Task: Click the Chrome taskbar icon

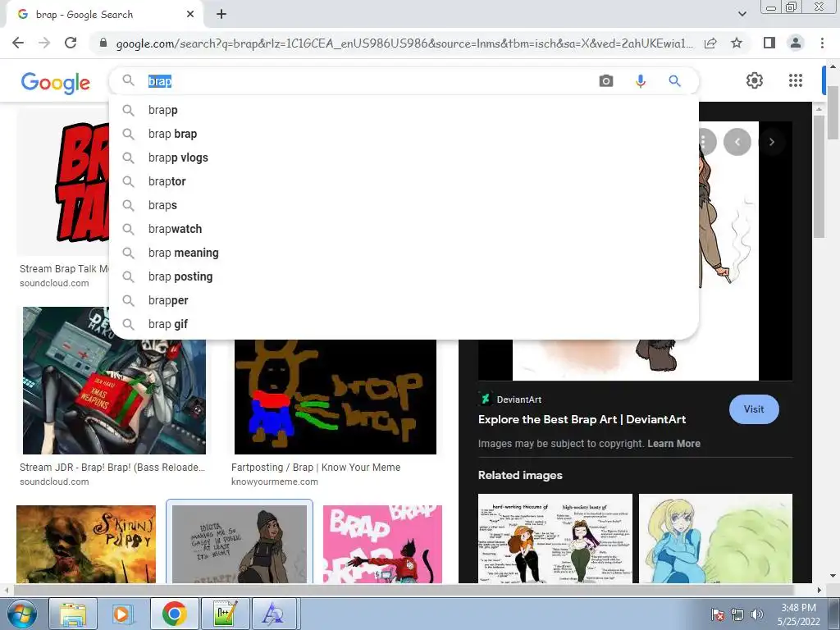Action: coord(174,614)
